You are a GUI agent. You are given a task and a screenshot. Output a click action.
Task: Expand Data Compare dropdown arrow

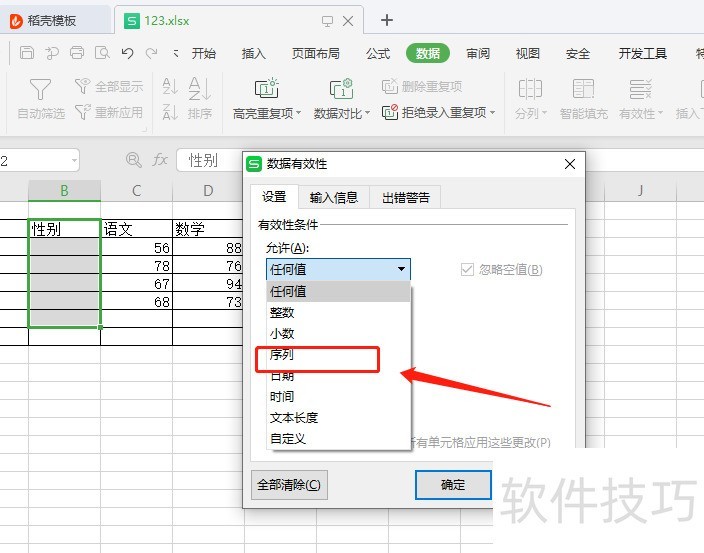(x=367, y=113)
